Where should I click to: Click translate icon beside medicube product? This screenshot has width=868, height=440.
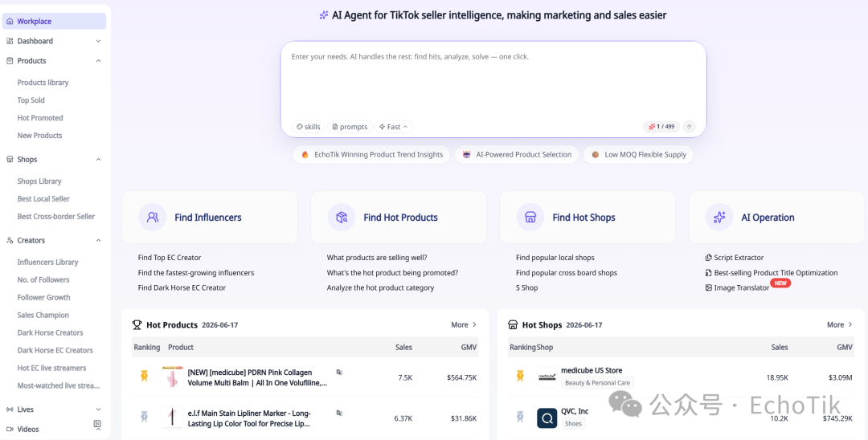(339, 373)
